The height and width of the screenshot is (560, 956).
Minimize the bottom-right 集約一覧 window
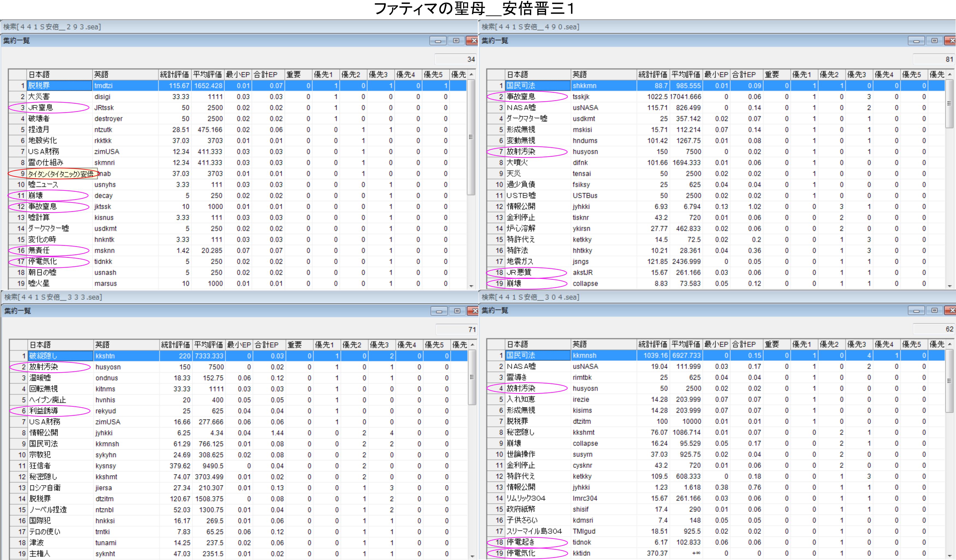916,310
